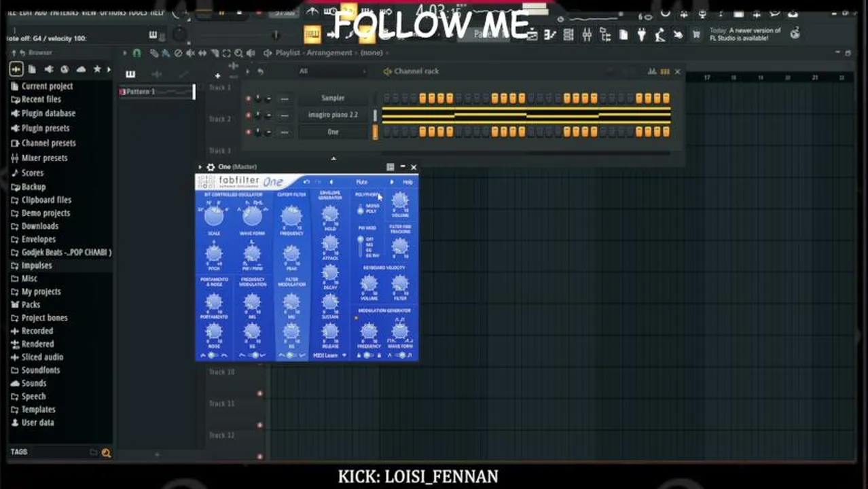Screen dimensions: 868x489
Task: Show browser plugins tab icon
Action: tap(48, 69)
